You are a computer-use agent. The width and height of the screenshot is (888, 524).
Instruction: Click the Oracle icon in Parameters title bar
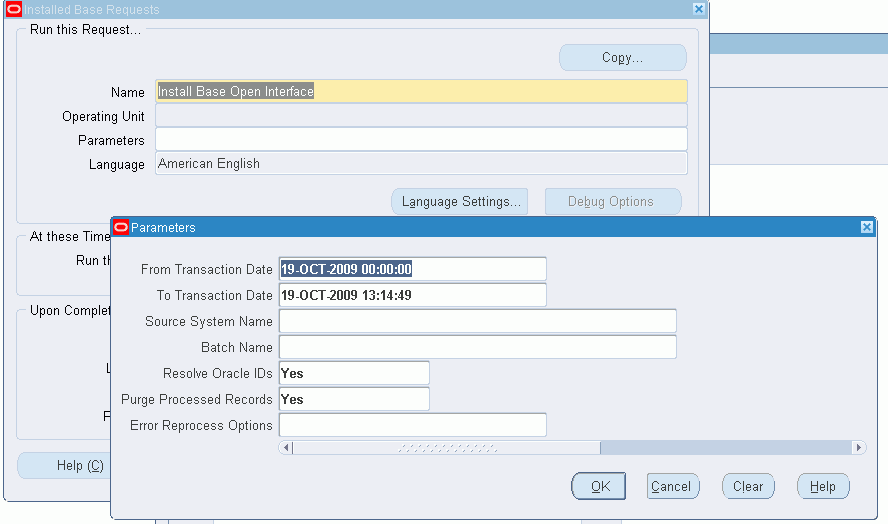(121, 227)
